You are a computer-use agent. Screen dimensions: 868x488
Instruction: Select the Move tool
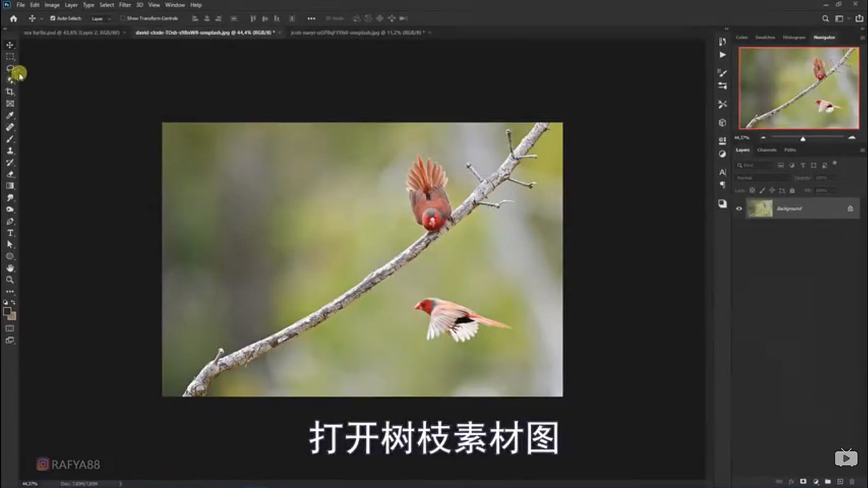(9, 44)
